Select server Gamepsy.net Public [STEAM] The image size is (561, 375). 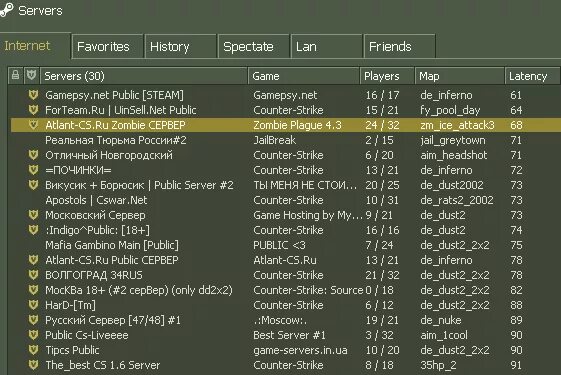[x=114, y=95]
